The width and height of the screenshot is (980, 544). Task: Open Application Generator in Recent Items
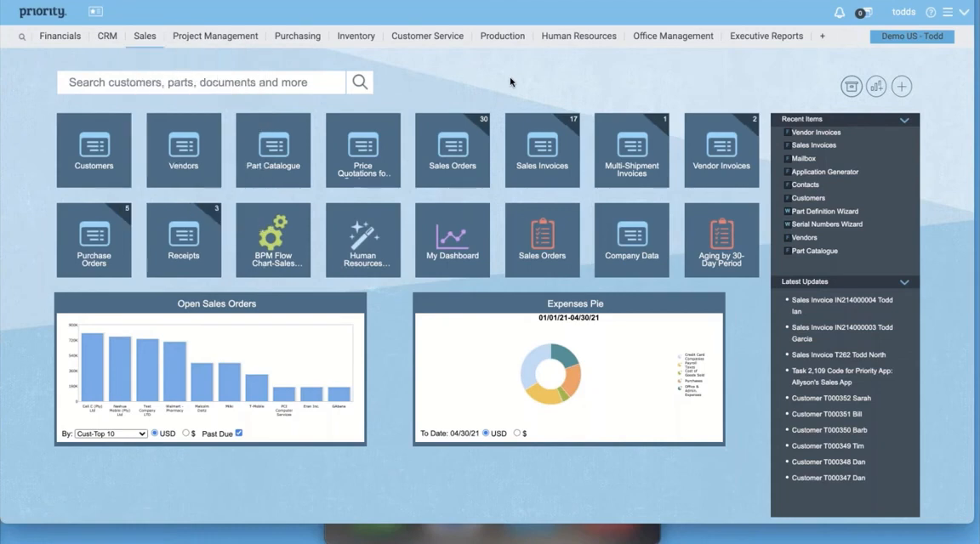click(824, 172)
